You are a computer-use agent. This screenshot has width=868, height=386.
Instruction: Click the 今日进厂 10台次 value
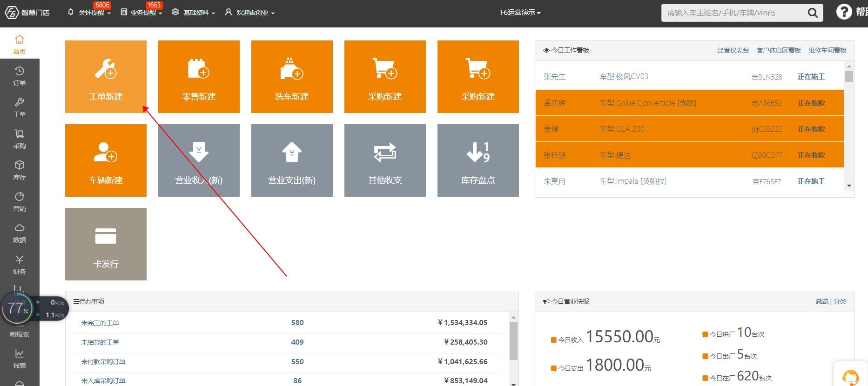(751, 333)
